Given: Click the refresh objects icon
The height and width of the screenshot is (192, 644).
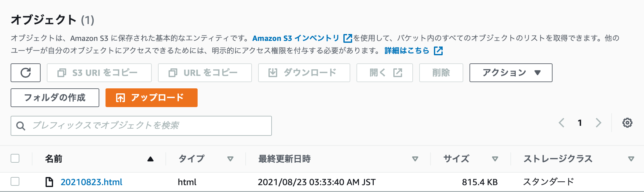Looking at the screenshot, I should pos(25,72).
